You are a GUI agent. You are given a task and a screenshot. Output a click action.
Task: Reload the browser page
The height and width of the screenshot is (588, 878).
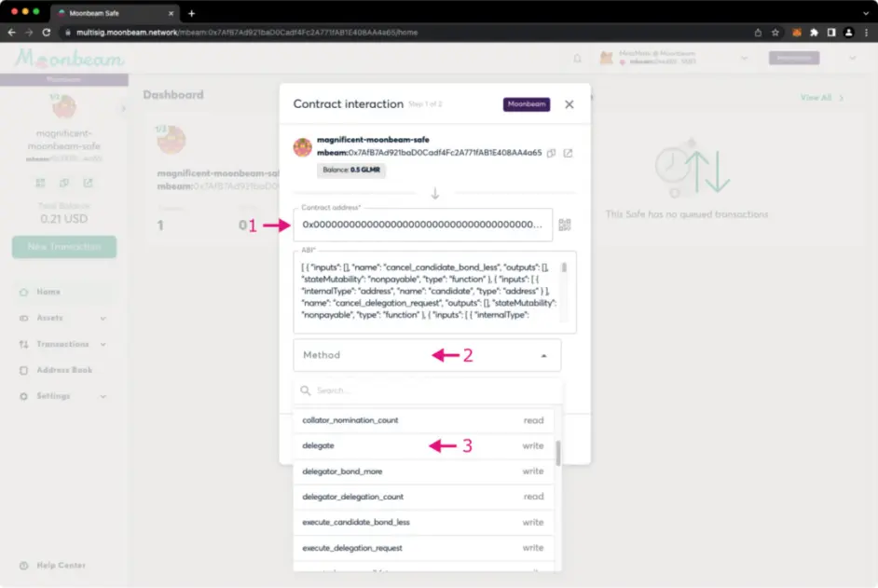[47, 33]
